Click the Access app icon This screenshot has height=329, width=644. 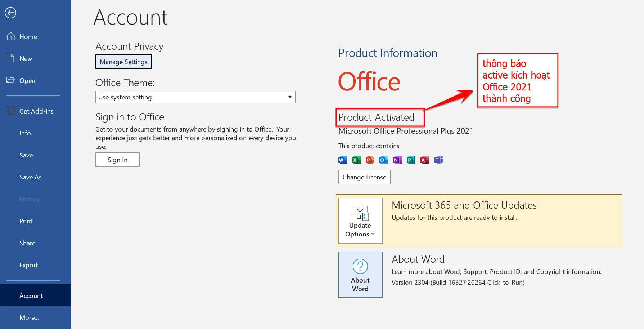pos(424,160)
